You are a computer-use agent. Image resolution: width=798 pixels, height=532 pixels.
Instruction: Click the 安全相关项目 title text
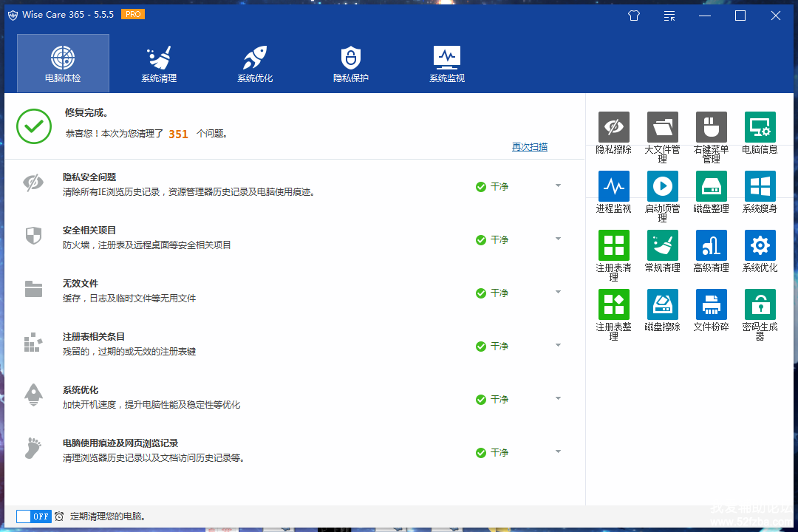[89, 230]
